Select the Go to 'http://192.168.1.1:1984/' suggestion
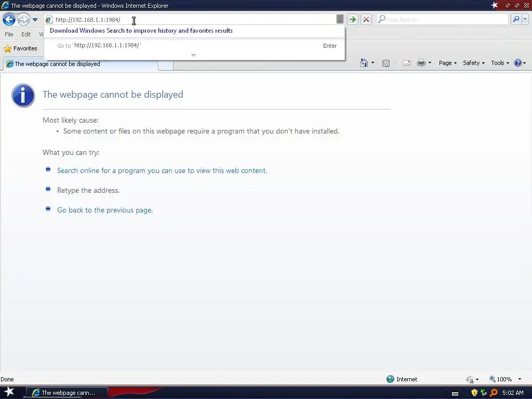Screen dimensions: 532x399 (x=195, y=46)
